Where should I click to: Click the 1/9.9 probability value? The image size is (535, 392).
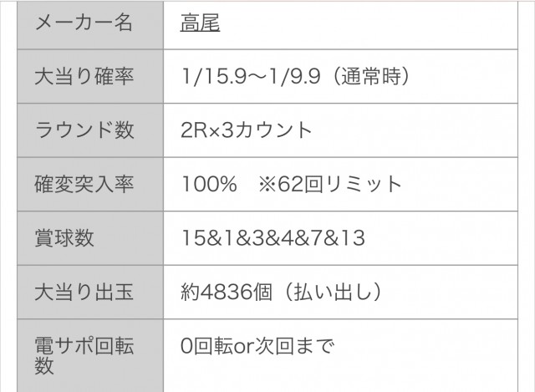click(x=298, y=77)
